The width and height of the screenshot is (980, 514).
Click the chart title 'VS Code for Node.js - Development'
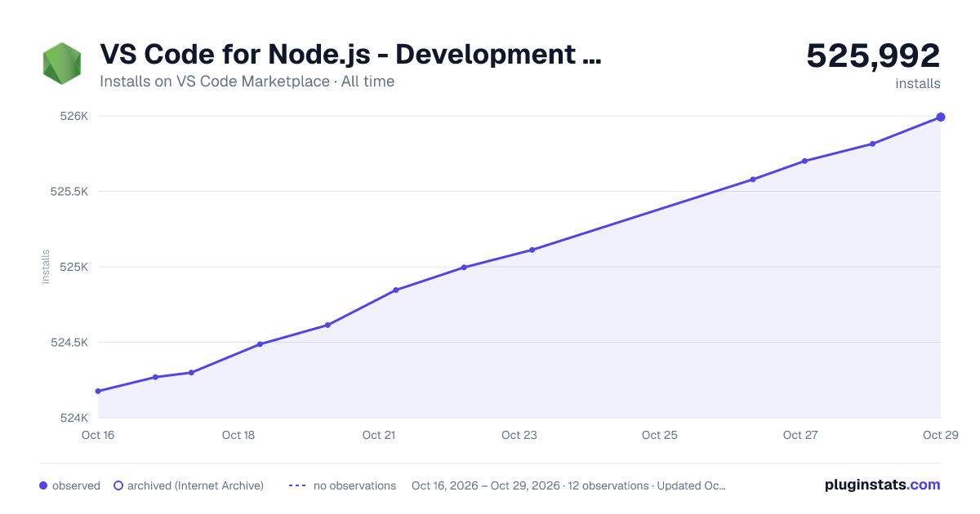350,54
